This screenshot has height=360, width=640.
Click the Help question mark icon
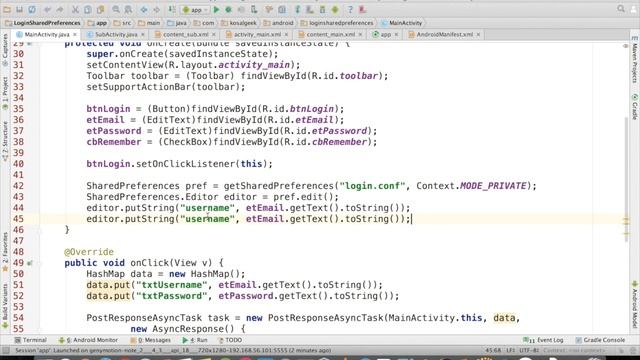[x=350, y=9]
